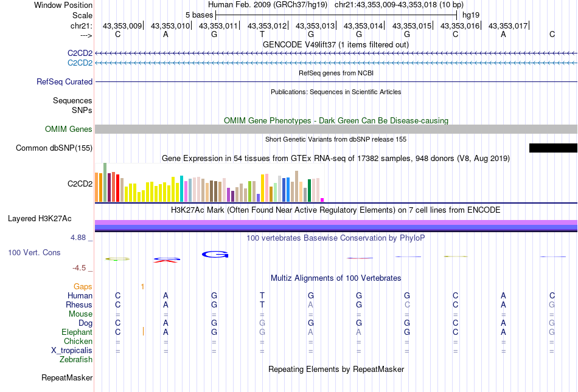Screen dimensions: 578x392
Task: Click the Chicken alignment row label
Action: [78, 341]
